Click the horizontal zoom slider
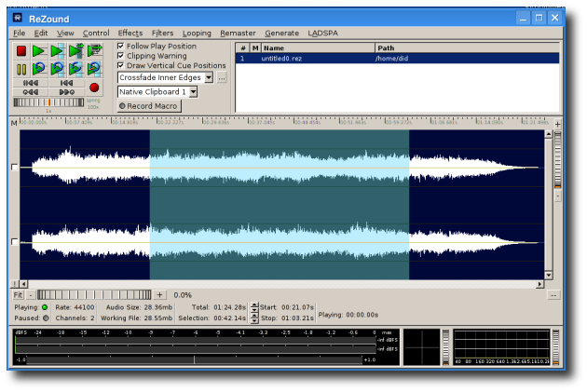This screenshot has height=392, width=587. tap(93, 295)
